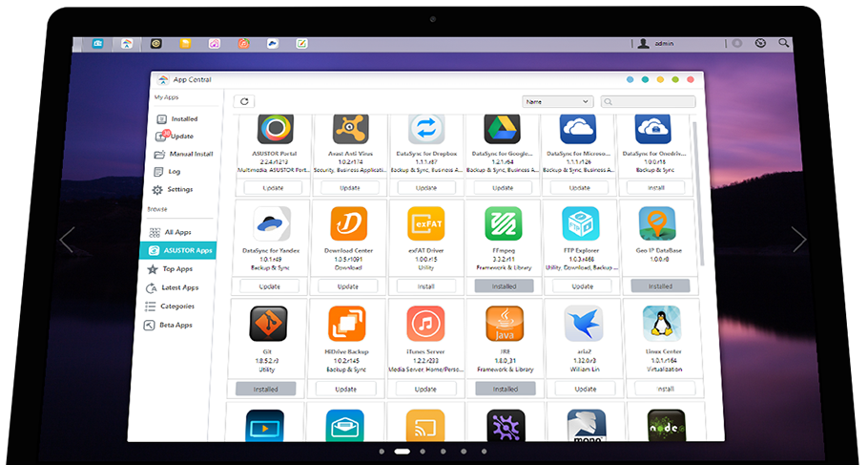The width and height of the screenshot is (868, 465).
Task: Update the aria2 app
Action: (x=585, y=389)
